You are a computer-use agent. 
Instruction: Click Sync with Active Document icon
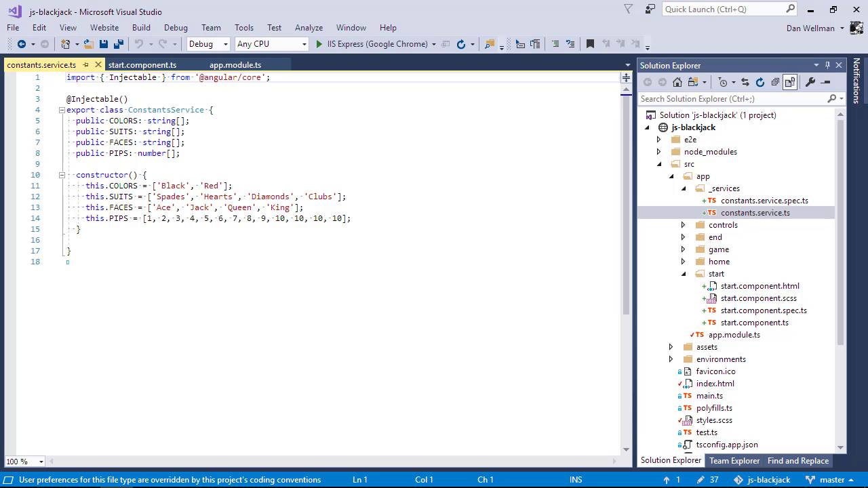tap(745, 82)
